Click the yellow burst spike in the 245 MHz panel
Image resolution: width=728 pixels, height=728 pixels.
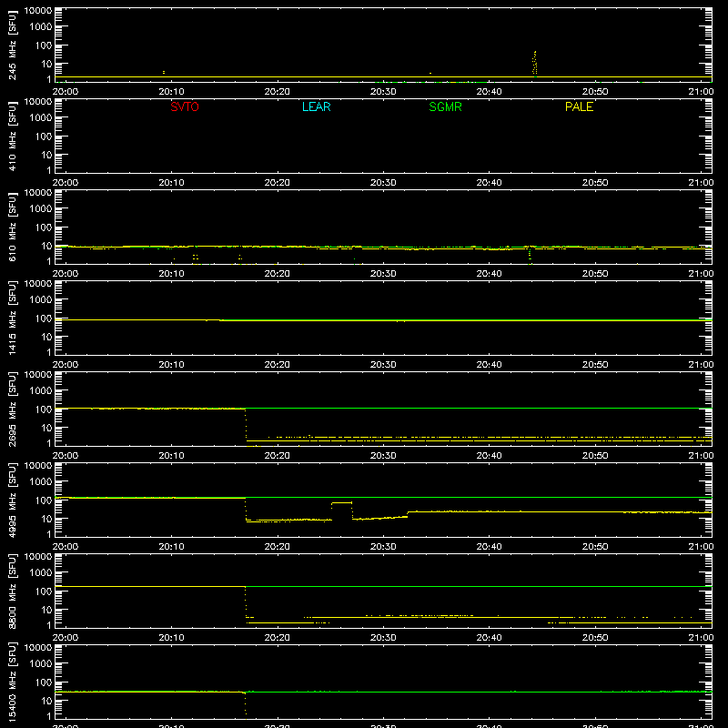click(535, 63)
